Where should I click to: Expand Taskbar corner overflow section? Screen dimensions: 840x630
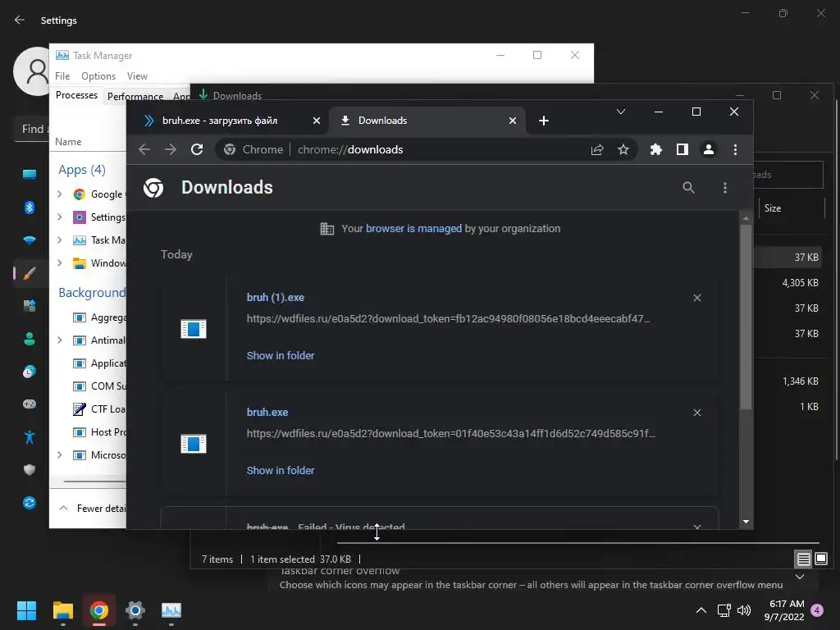point(799,577)
